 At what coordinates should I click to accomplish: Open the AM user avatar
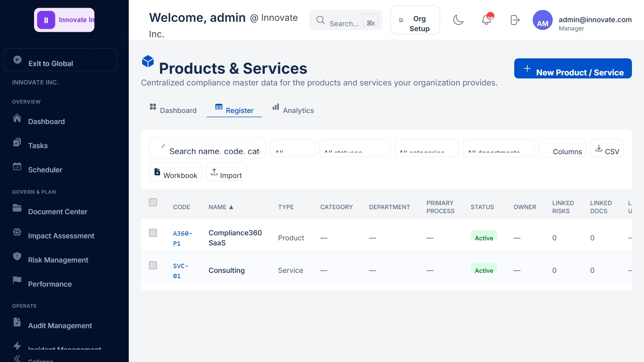[542, 20]
